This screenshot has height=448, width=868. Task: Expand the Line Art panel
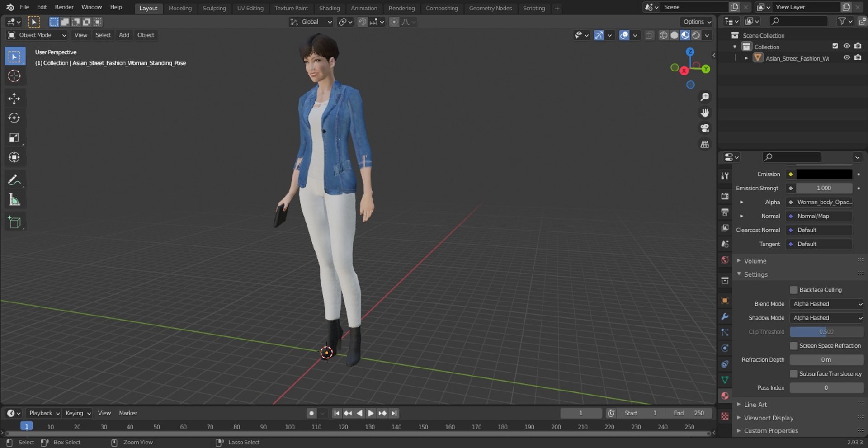(x=755, y=405)
